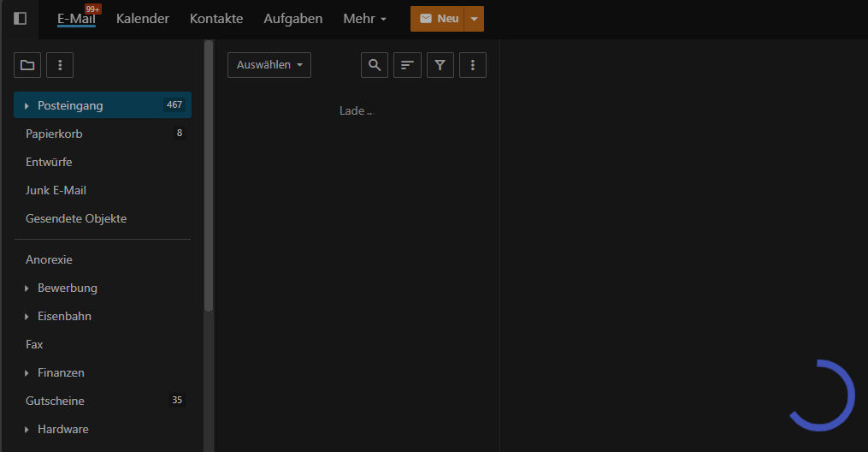Expand the Mehr menu

[x=364, y=19]
